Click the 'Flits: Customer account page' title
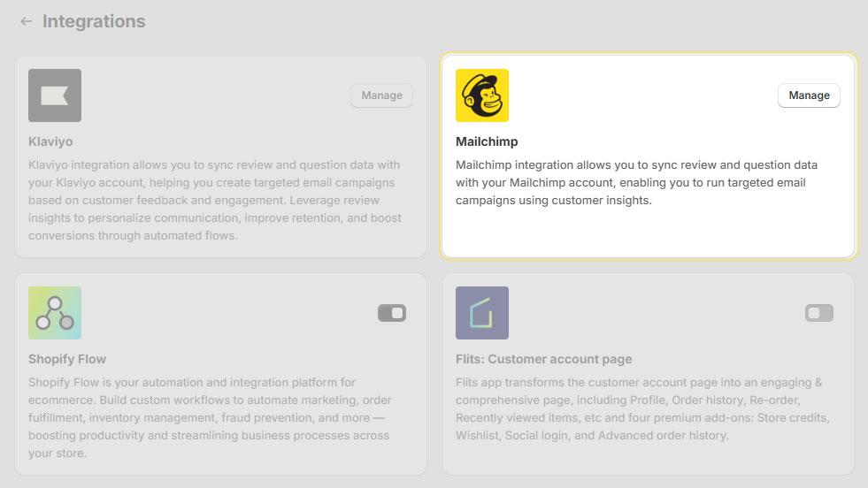868x488 pixels. click(x=543, y=359)
